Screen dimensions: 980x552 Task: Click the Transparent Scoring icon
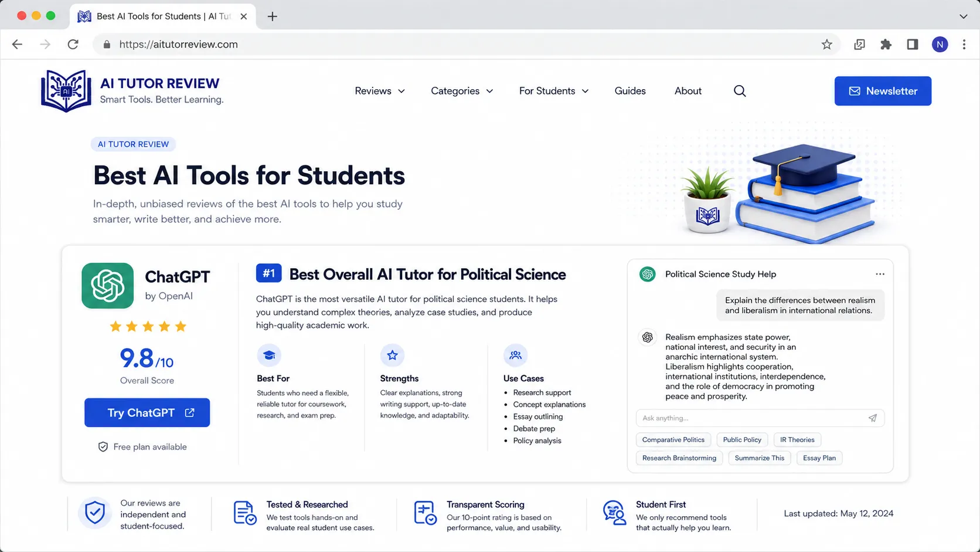click(x=425, y=513)
